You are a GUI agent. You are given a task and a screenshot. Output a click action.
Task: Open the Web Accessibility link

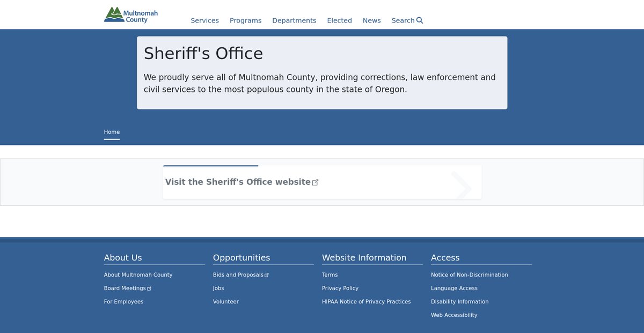coord(454,315)
